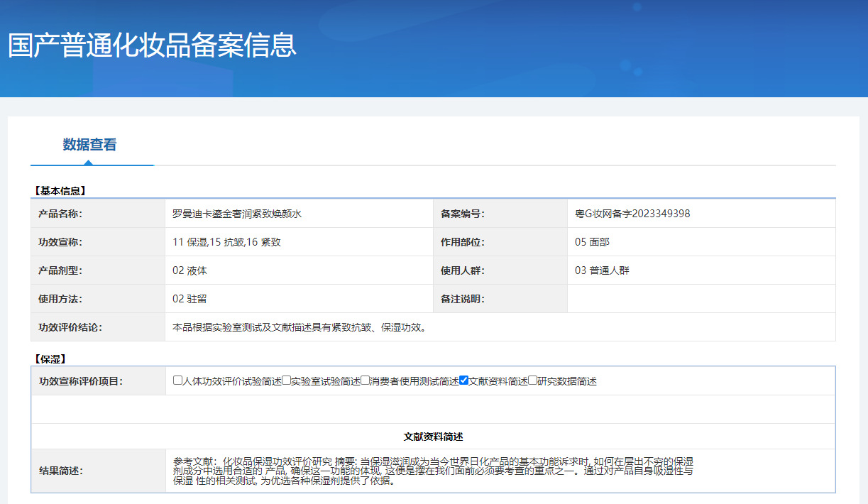868x504 pixels.
Task: Click the efficacy claim value 11 保湿,15 抗皱,16 紧致
Action: [226, 242]
